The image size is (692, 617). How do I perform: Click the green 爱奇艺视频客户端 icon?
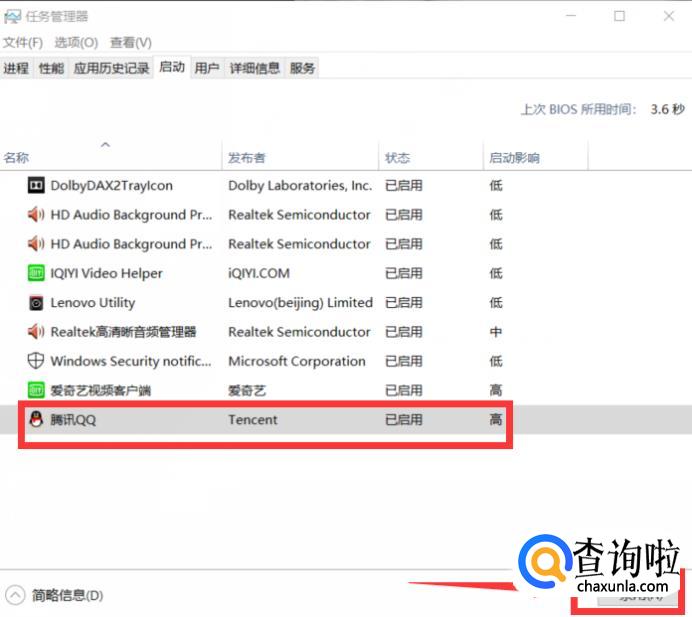(x=36, y=390)
